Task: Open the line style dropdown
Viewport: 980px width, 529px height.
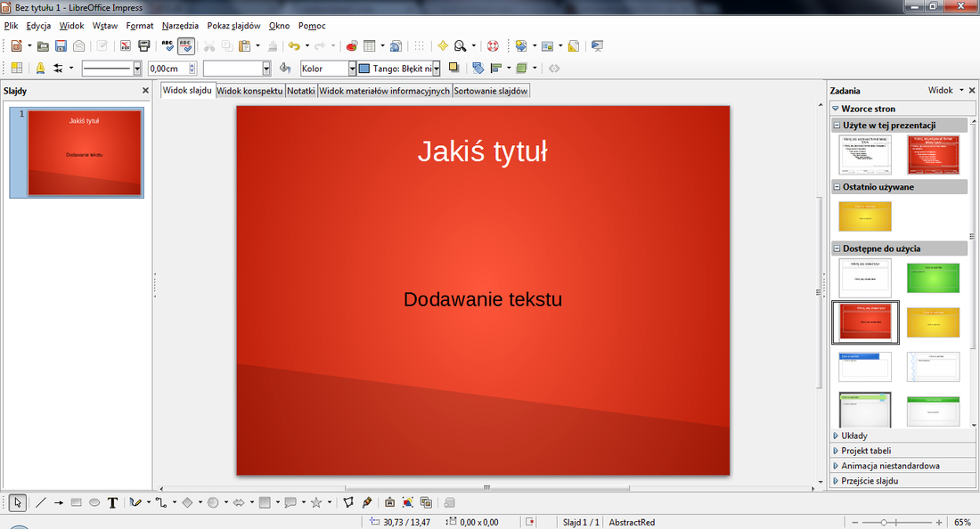Action: point(137,69)
